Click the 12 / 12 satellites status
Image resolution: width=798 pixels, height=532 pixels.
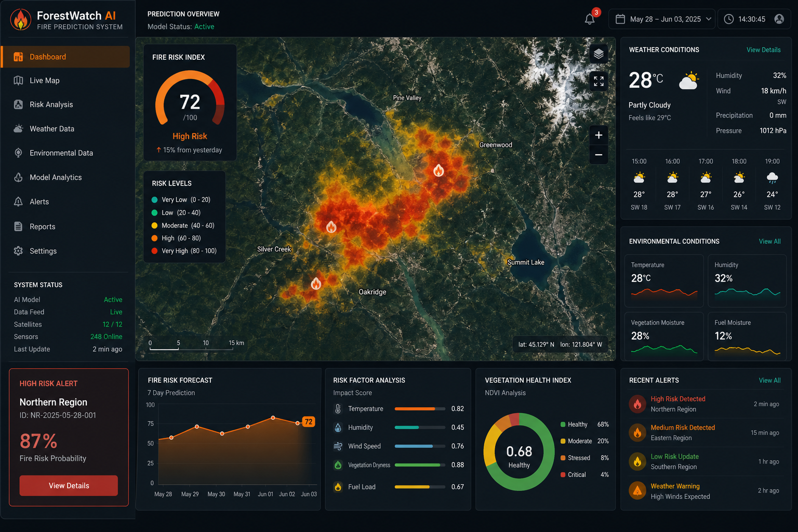click(x=112, y=324)
